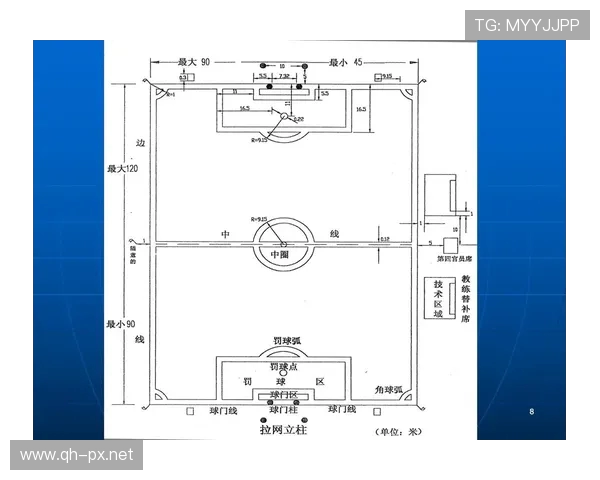Select the '球门线' label right of goal
Viewport: 600px width, 480px height.
tap(342, 409)
